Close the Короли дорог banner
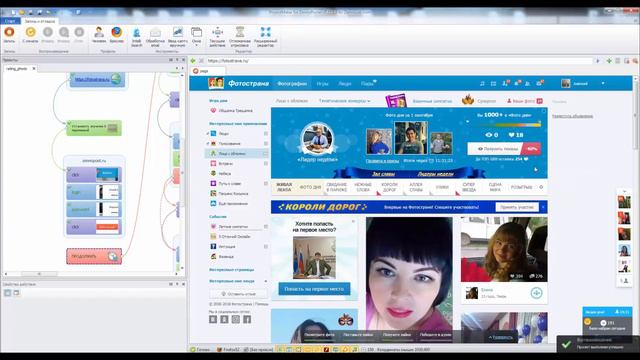 (543, 207)
